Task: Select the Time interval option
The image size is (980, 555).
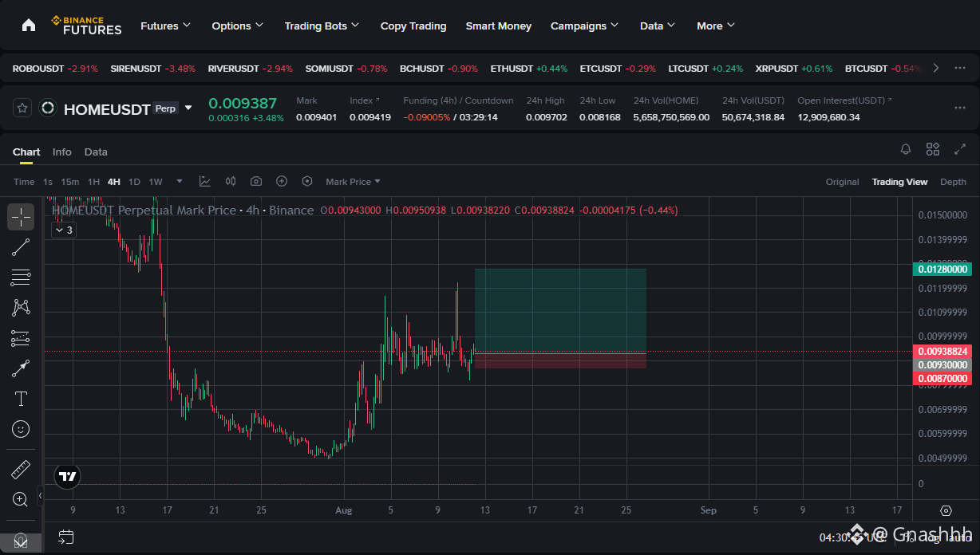Action: click(24, 182)
